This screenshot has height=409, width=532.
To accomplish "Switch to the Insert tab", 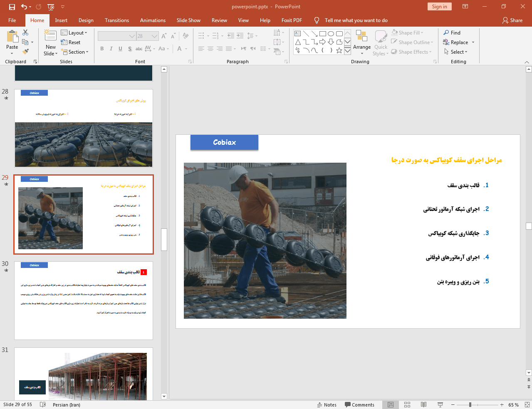I will click(x=61, y=20).
